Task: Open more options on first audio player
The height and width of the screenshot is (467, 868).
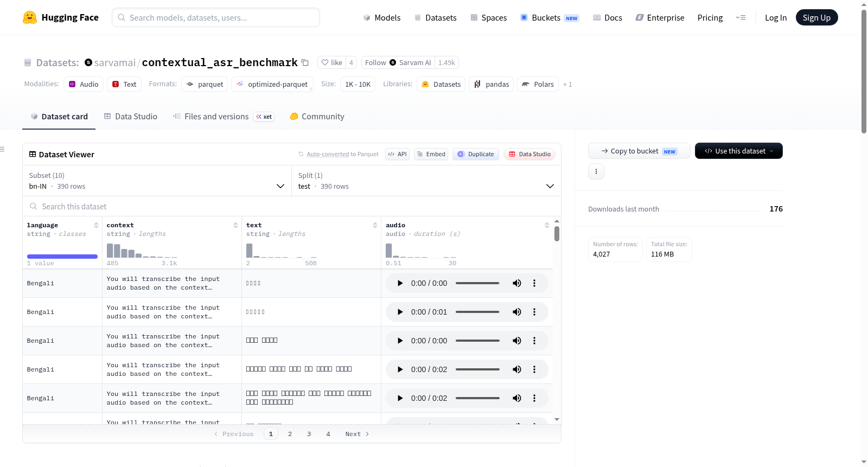Action: pos(534,283)
